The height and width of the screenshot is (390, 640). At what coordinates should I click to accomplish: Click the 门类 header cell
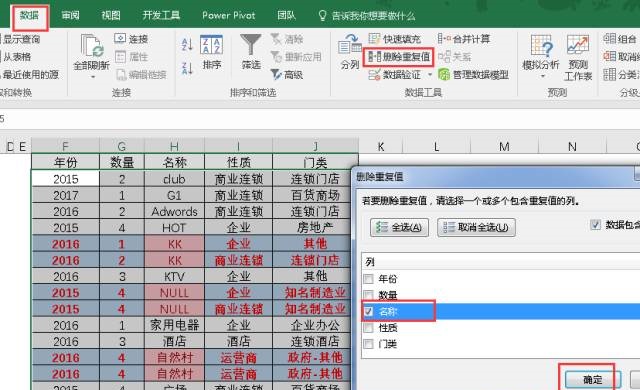[x=315, y=162]
